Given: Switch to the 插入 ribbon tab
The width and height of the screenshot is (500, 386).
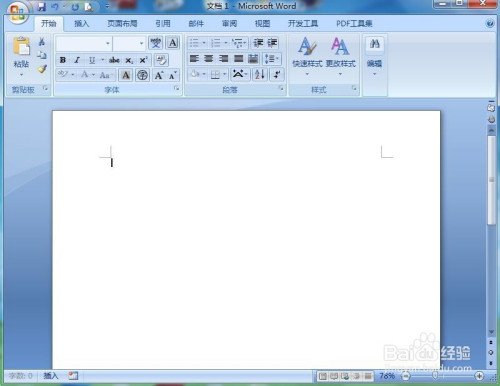Looking at the screenshot, I should 82,24.
